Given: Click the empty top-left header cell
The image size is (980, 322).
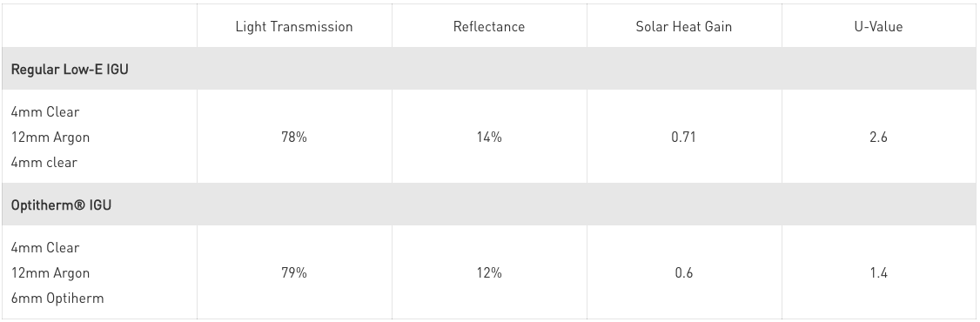Looking at the screenshot, I should (x=100, y=26).
